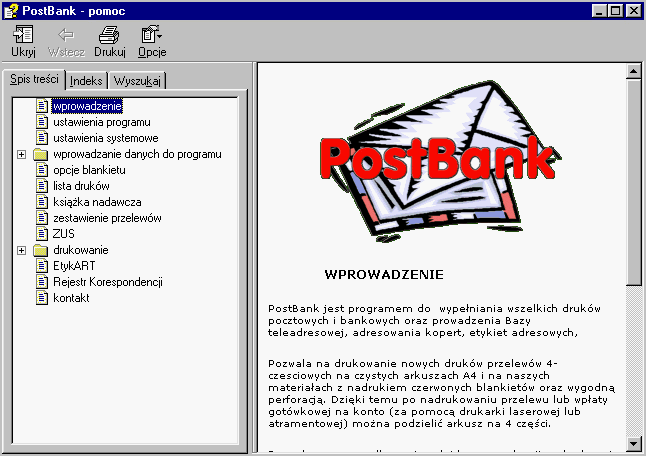Click page icon beside zestawienie przelewów
Screen dimensions: 646x456
tap(42, 218)
